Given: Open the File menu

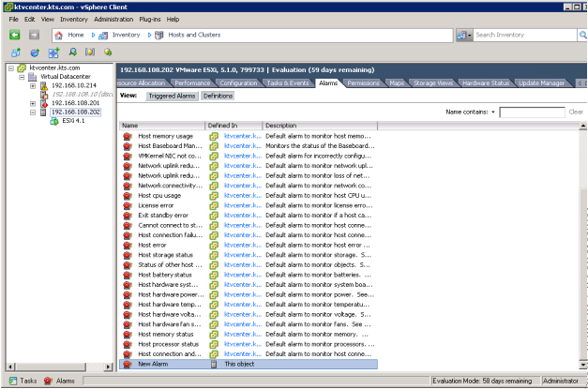Looking at the screenshot, I should (x=13, y=19).
